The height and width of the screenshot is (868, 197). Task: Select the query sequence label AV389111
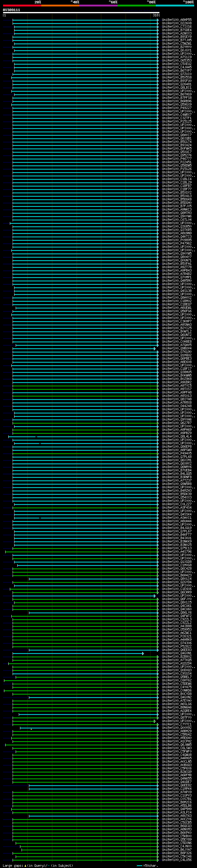point(11,10)
